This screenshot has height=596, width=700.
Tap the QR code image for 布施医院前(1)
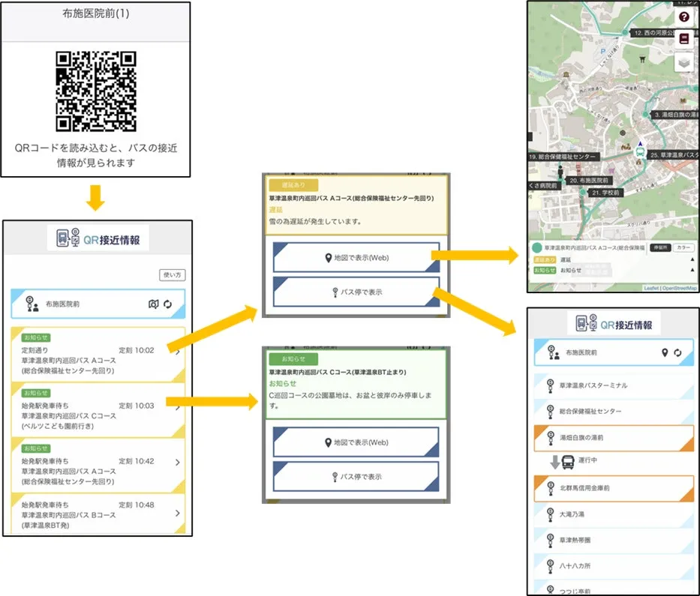[96, 91]
